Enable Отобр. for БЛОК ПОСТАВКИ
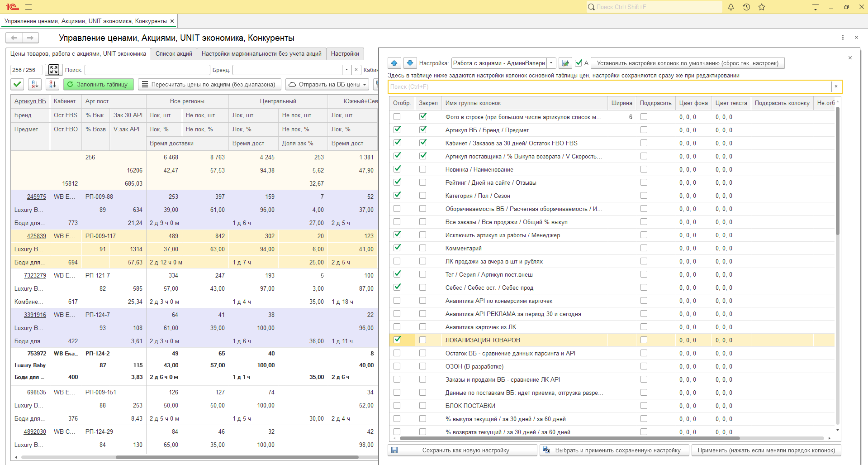868x465 pixels. pos(397,406)
